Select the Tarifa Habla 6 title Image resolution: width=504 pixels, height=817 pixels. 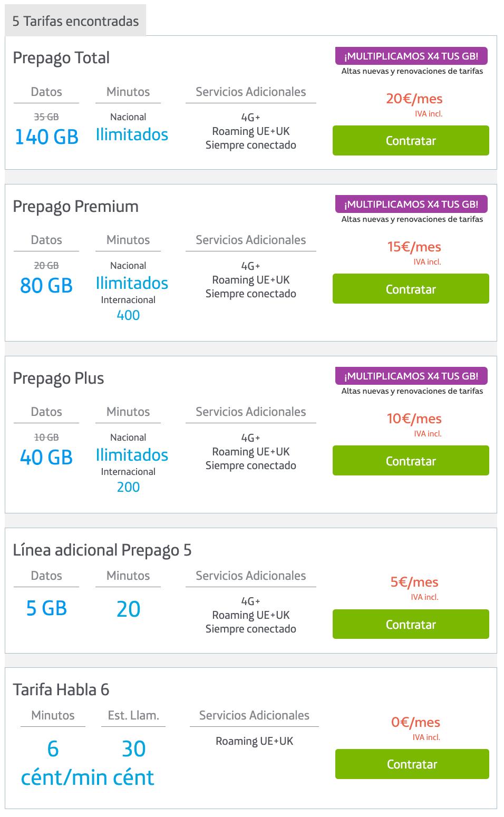coord(61,690)
